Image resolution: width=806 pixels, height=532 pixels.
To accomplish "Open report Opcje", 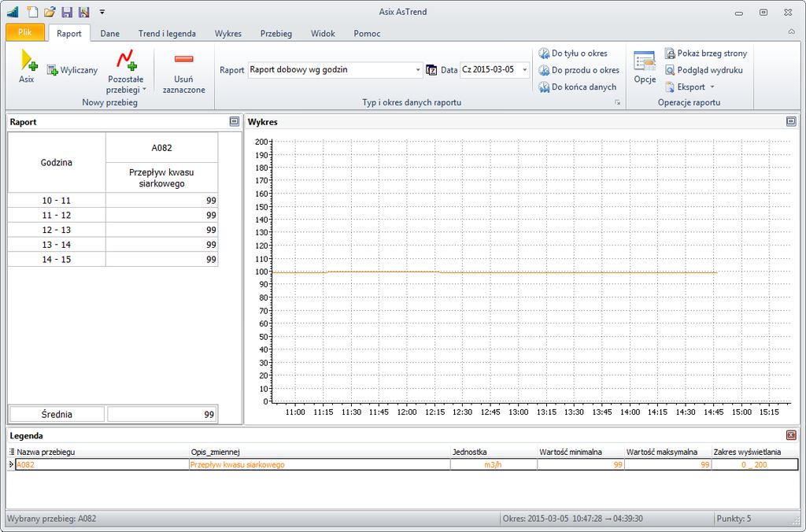I will pos(645,67).
